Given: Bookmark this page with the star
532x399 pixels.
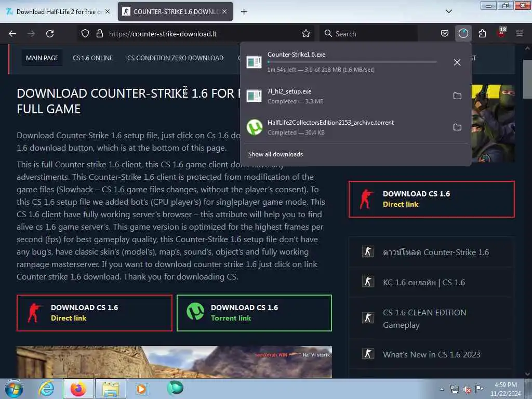Looking at the screenshot, I should point(305,34).
